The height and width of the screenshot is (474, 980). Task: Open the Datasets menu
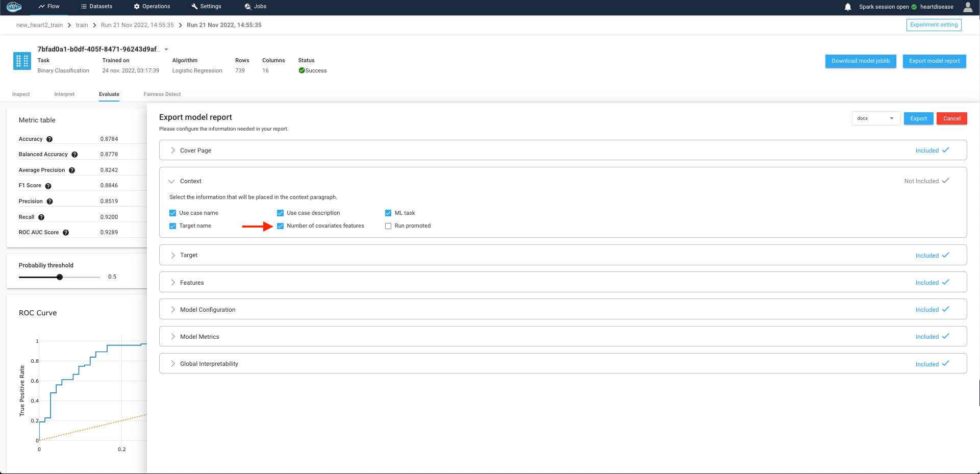[96, 7]
